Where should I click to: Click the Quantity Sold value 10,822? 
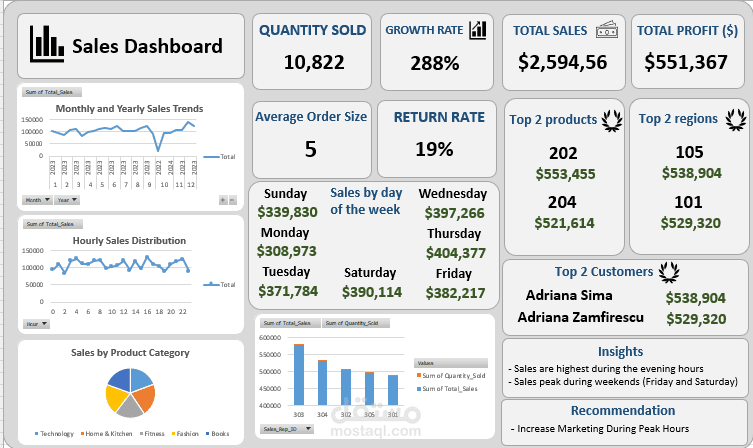tap(314, 62)
